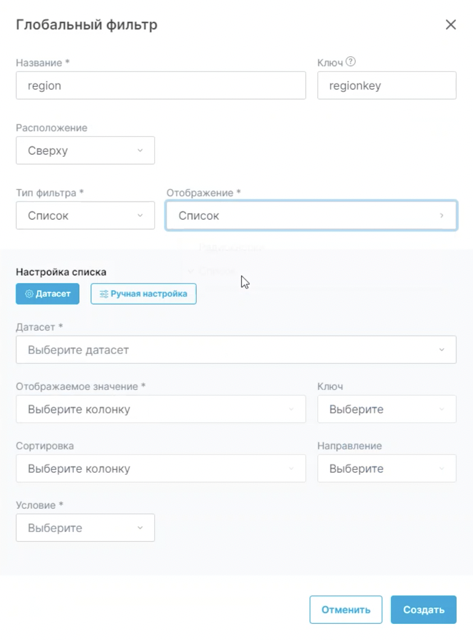Open the Сортировка column dropdown
Screen dimensions: 473x640
coord(161,469)
